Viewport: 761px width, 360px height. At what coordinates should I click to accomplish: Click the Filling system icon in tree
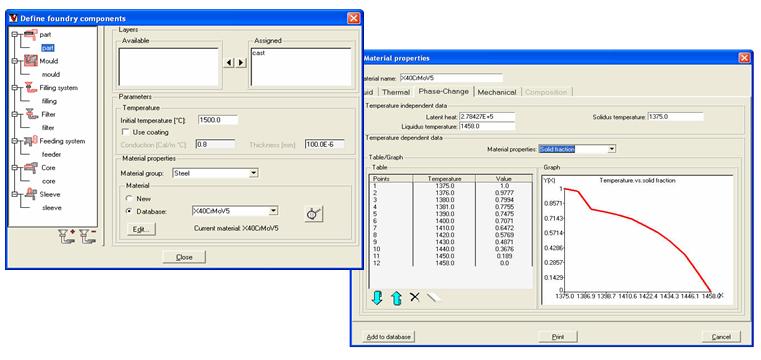[31, 88]
